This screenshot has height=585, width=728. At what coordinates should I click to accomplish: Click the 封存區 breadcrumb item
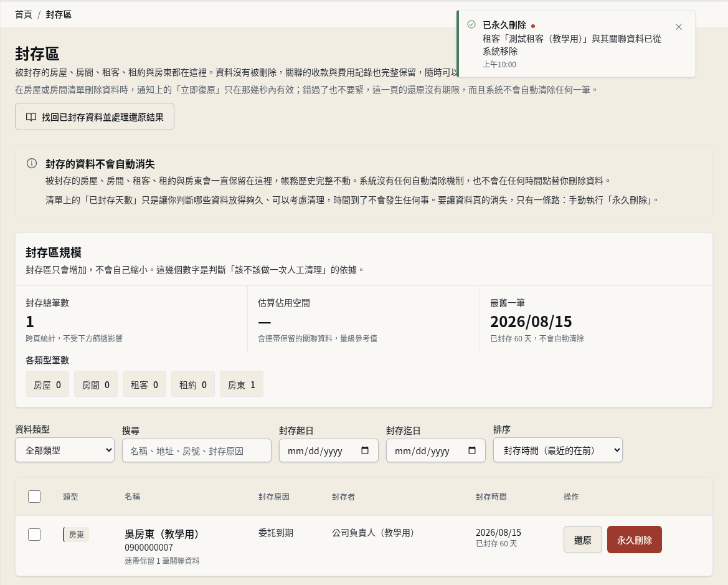point(59,14)
